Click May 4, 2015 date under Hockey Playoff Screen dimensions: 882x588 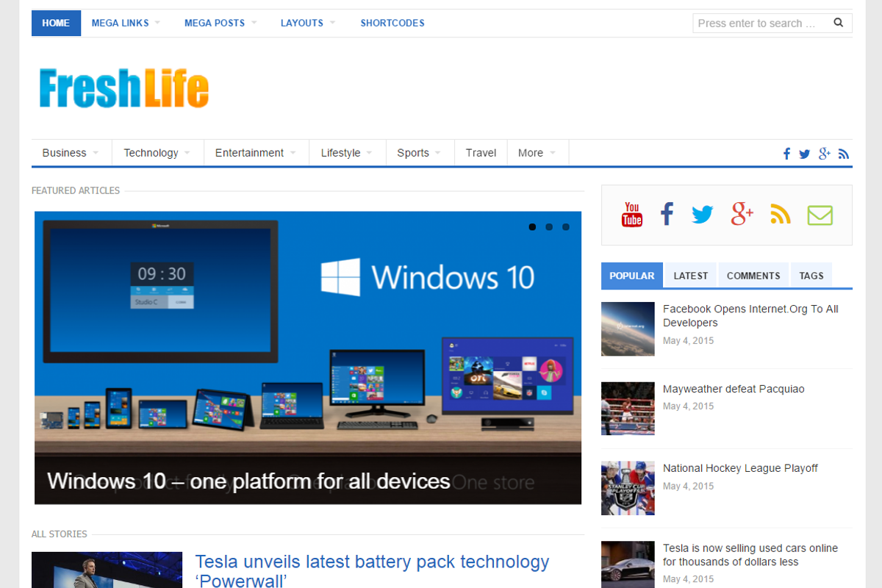pos(688,486)
